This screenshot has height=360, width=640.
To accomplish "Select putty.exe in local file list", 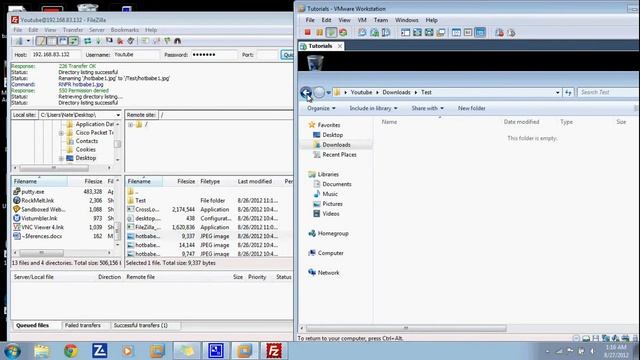I will [33, 191].
